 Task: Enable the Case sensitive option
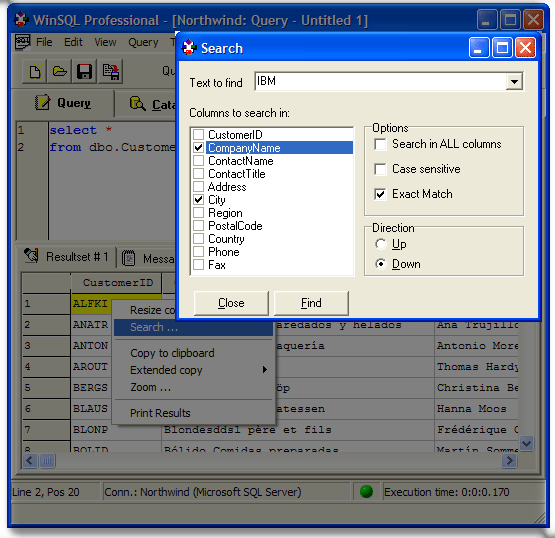pyautogui.click(x=381, y=169)
